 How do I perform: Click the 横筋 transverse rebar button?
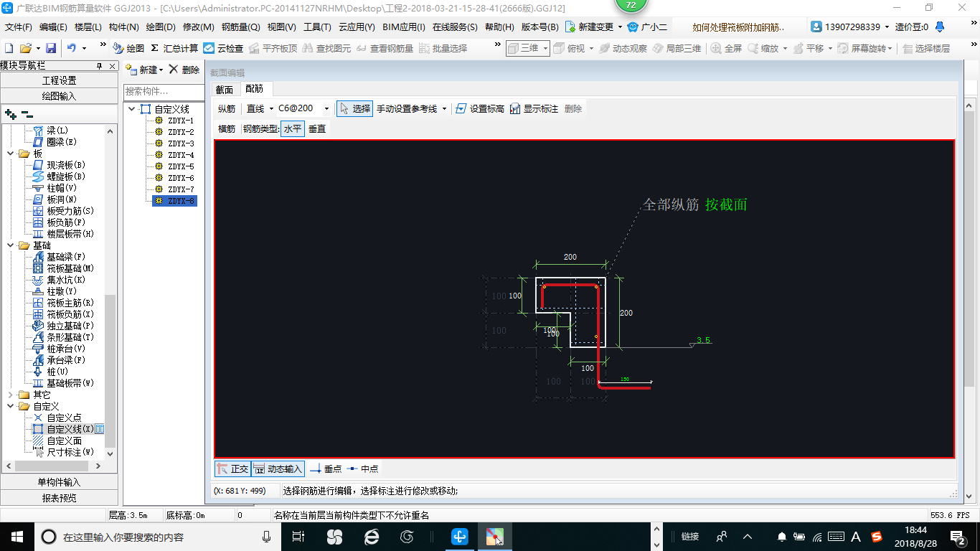click(x=227, y=129)
